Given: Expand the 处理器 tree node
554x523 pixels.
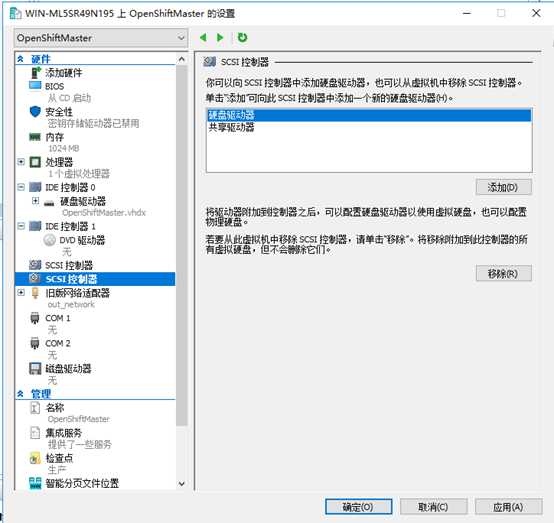Looking at the screenshot, I should point(21,162).
